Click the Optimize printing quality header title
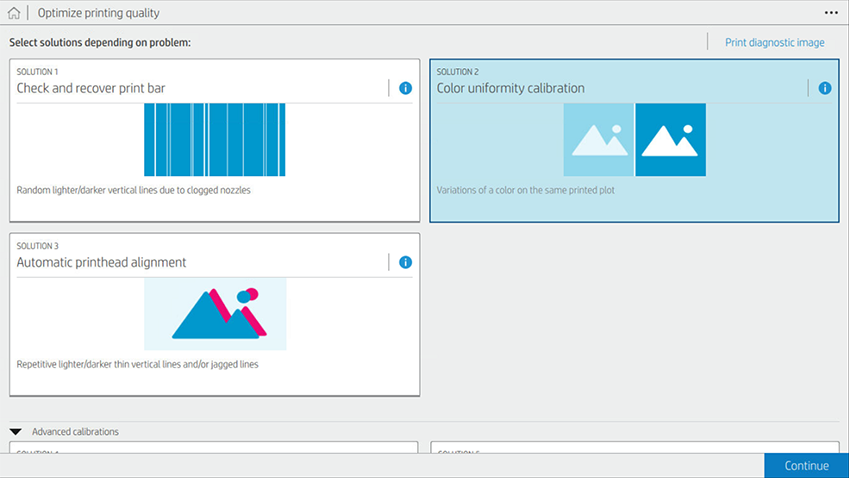849x478 pixels. (98, 14)
